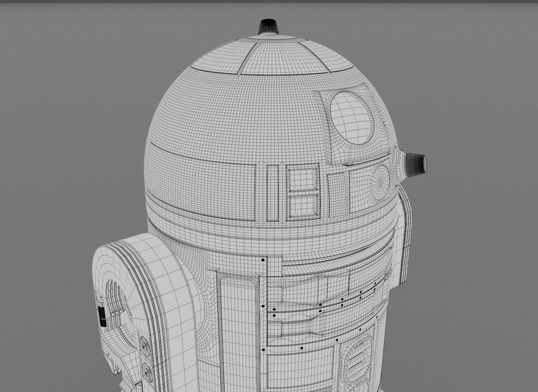
Task: Select the large circular eye lens on the dome
Action: point(352,118)
